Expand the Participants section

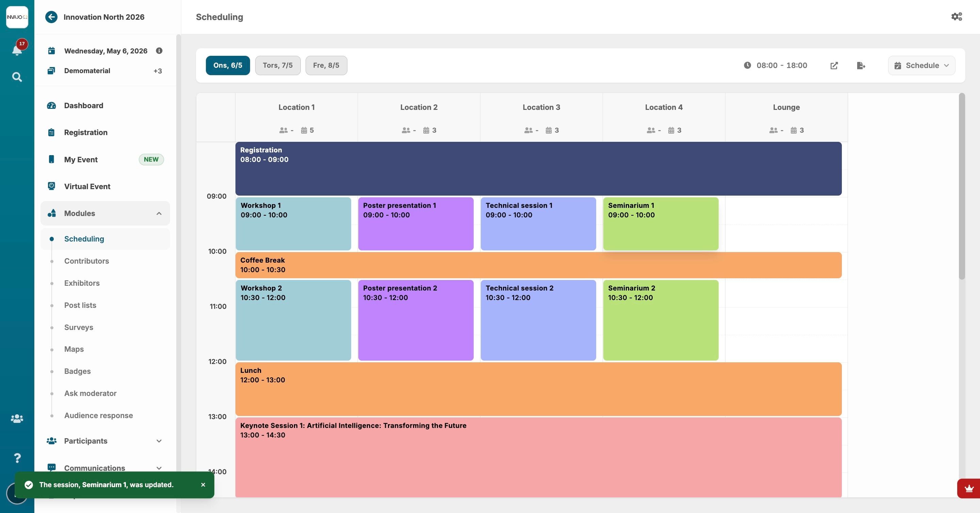click(159, 441)
